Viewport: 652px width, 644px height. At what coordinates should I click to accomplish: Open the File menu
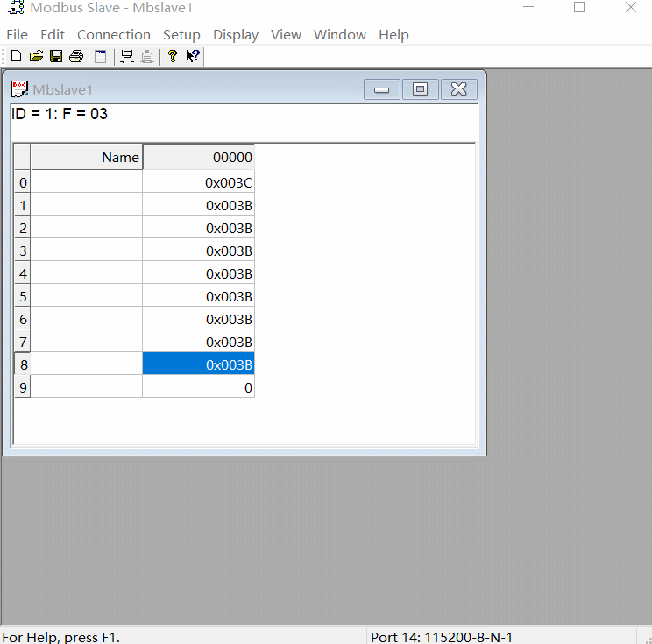tap(17, 35)
